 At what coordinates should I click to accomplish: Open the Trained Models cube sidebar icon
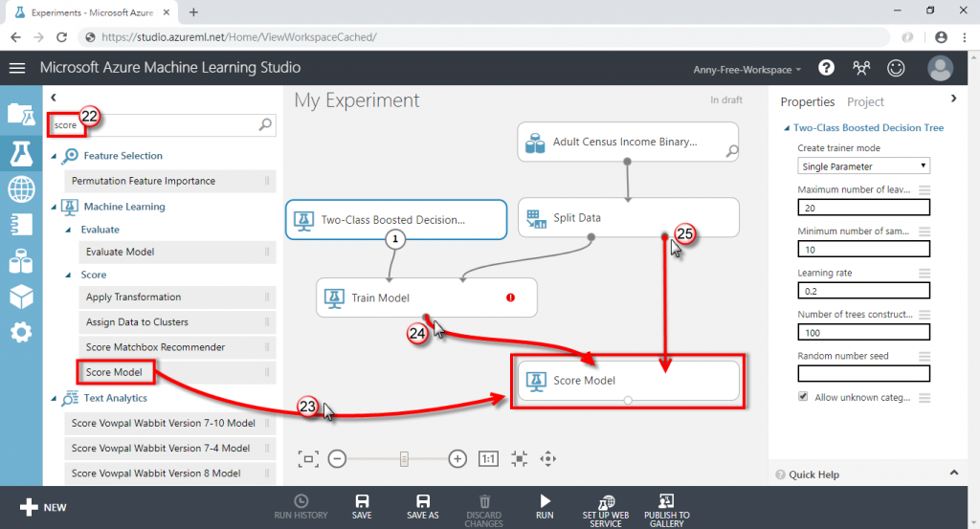pos(21,297)
